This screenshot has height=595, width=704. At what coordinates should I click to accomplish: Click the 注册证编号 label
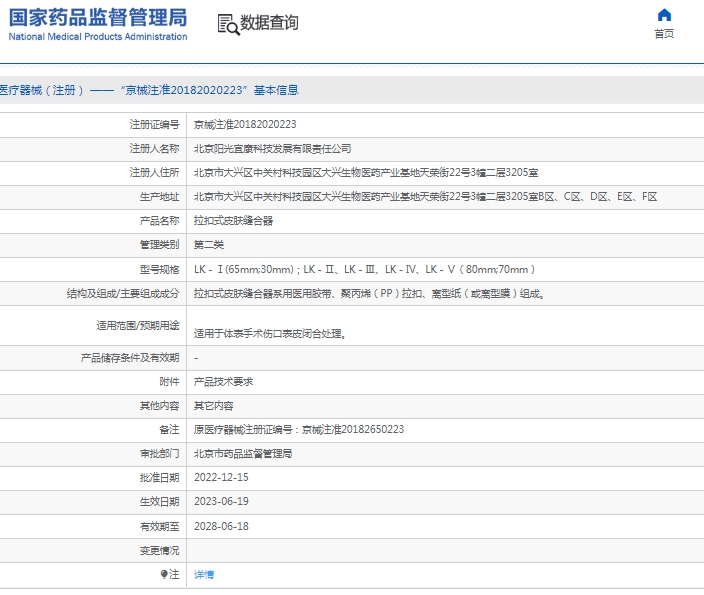(154, 124)
